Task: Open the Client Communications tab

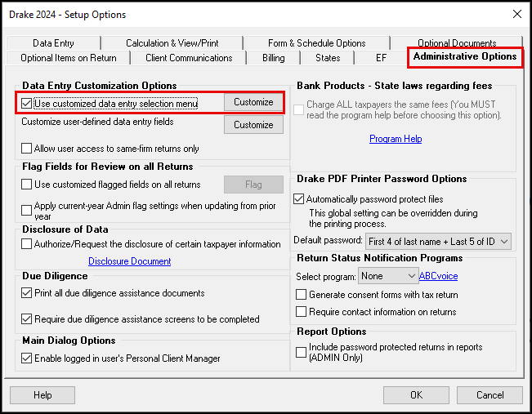Action: (x=189, y=58)
